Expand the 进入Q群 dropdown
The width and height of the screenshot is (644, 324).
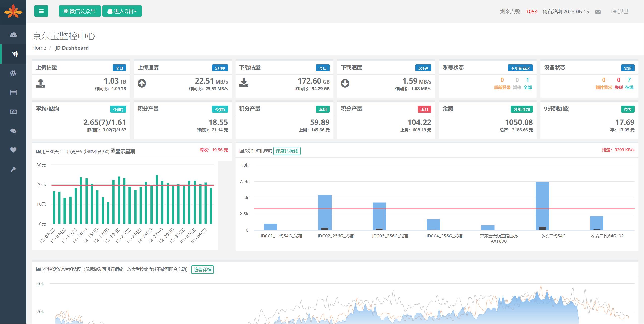122,11
